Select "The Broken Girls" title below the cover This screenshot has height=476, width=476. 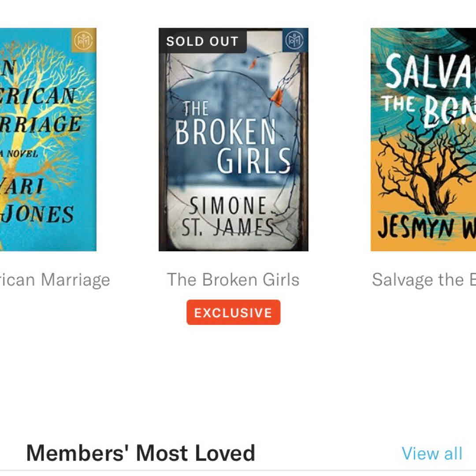[233, 279]
